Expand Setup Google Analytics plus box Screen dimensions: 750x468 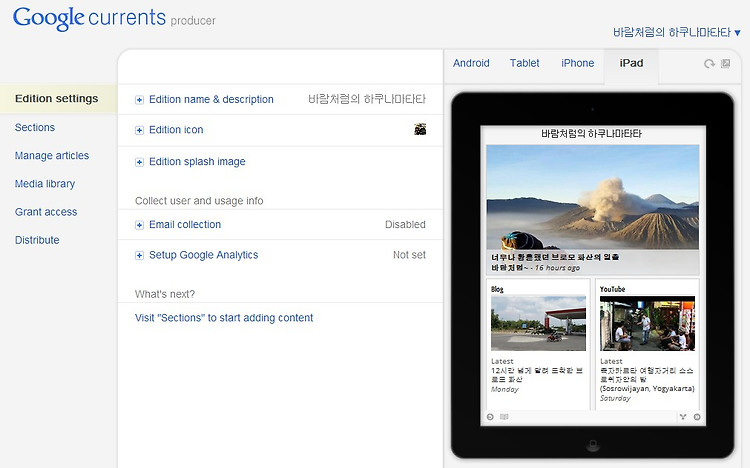[139, 256]
